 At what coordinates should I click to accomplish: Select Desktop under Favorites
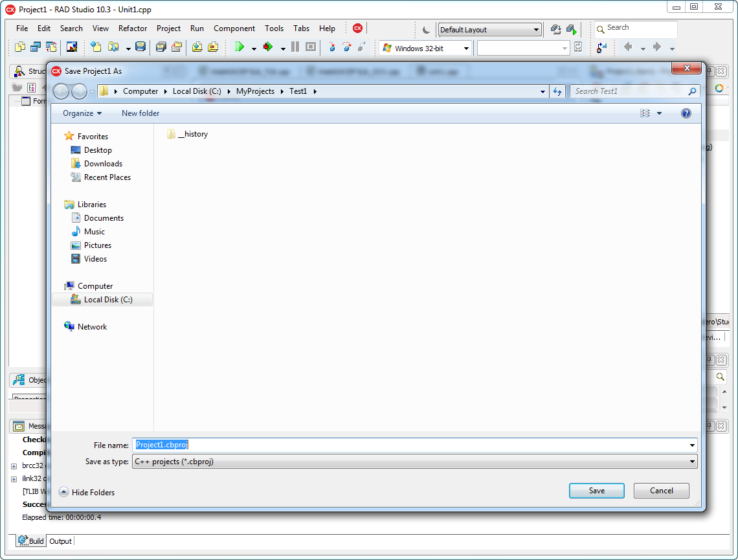pos(98,150)
